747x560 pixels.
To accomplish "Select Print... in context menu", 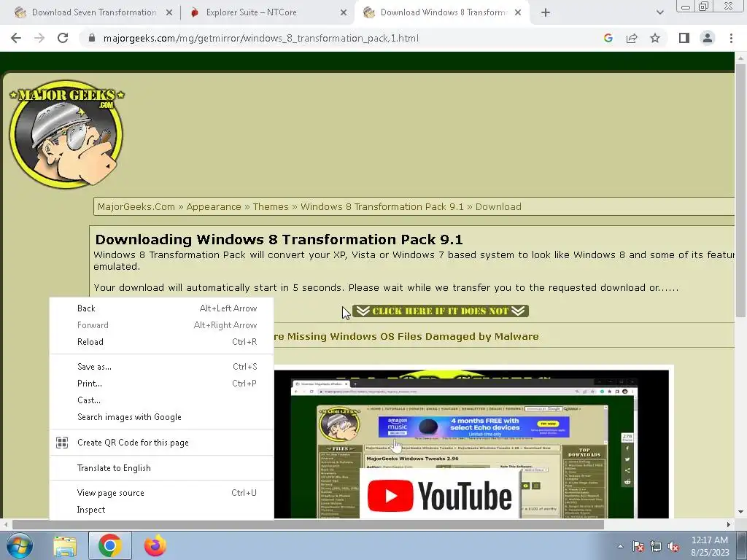I will point(161,384).
